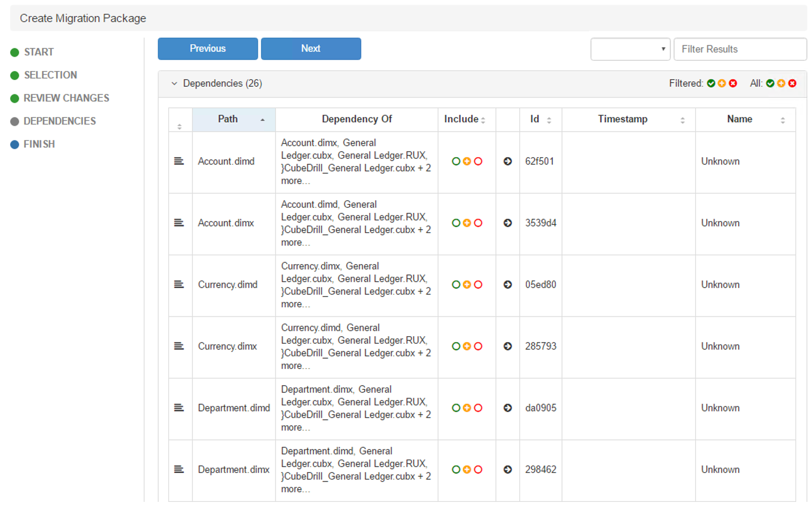Select the green include option for Account.dimd
Screen dimensions: 812x510
456,161
